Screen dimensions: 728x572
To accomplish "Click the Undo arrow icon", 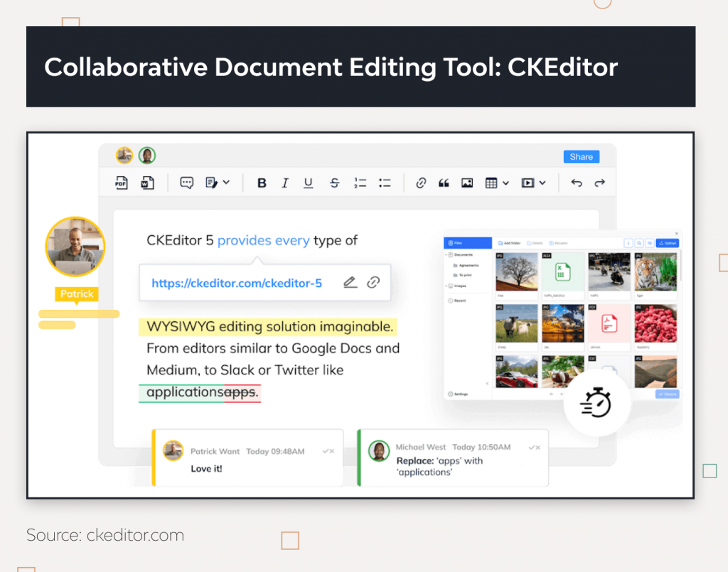I will pos(577,183).
